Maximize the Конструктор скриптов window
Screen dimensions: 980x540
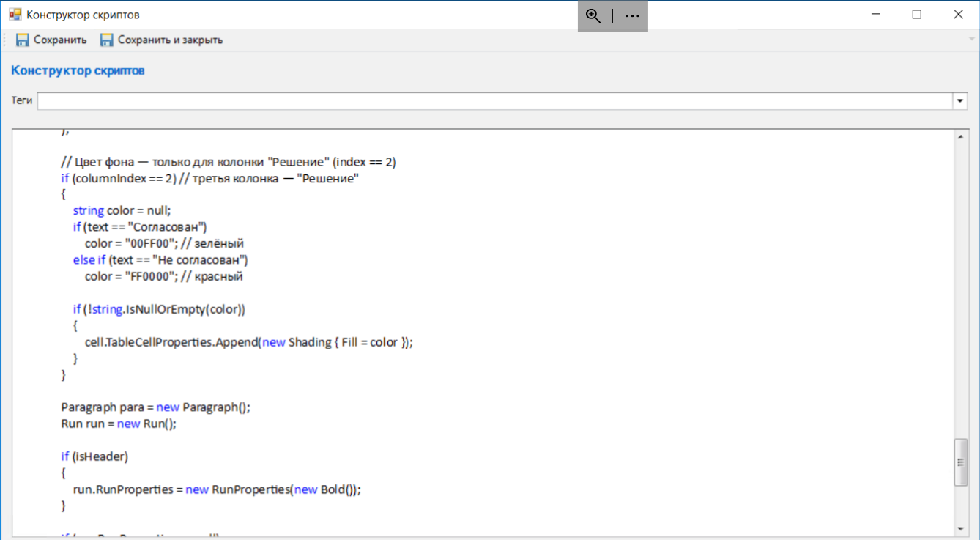[x=916, y=15]
